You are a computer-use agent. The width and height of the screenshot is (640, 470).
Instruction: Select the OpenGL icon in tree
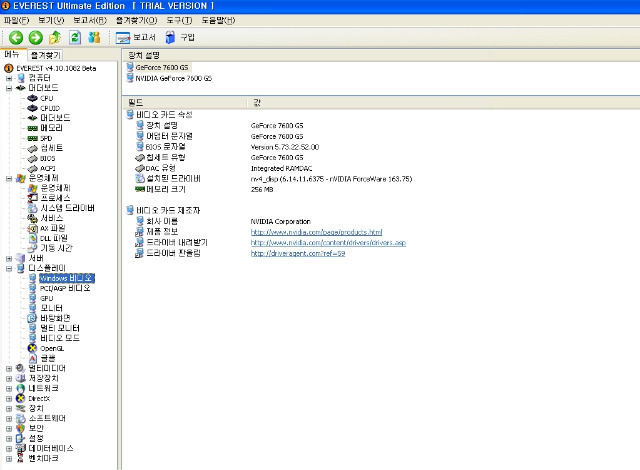(x=32, y=348)
